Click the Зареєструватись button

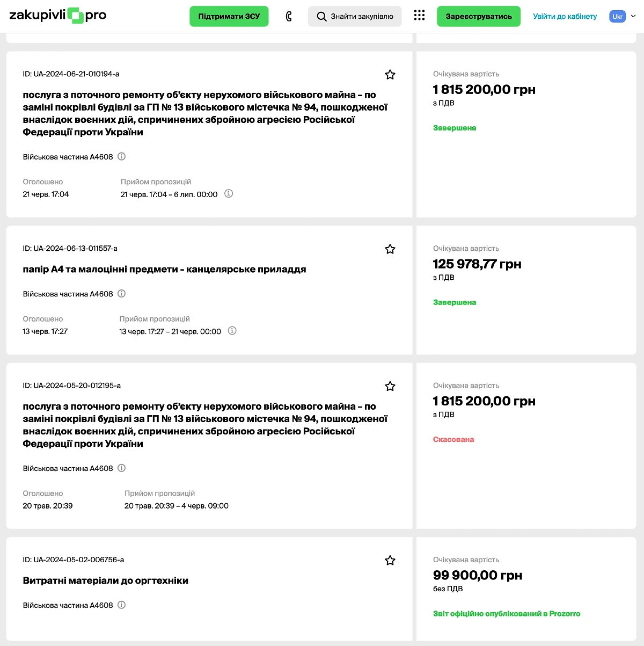coord(478,16)
